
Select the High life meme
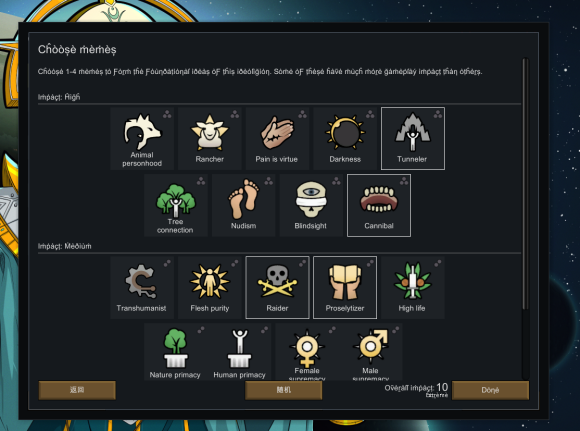click(x=412, y=287)
